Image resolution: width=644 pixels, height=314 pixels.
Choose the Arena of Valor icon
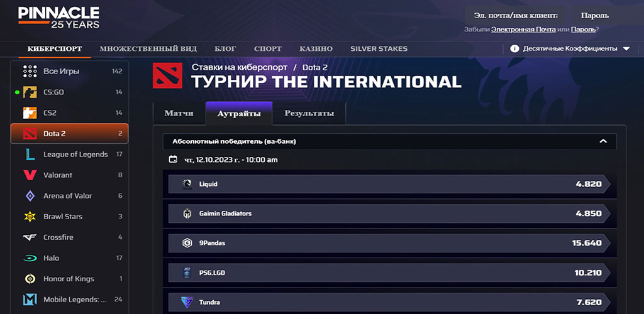click(30, 196)
